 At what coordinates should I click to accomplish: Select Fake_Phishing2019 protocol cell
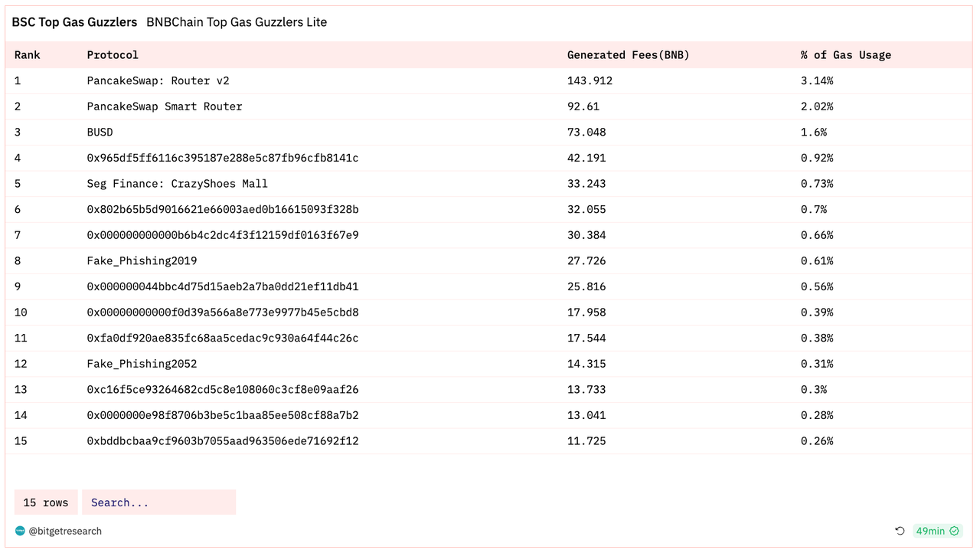click(x=142, y=261)
